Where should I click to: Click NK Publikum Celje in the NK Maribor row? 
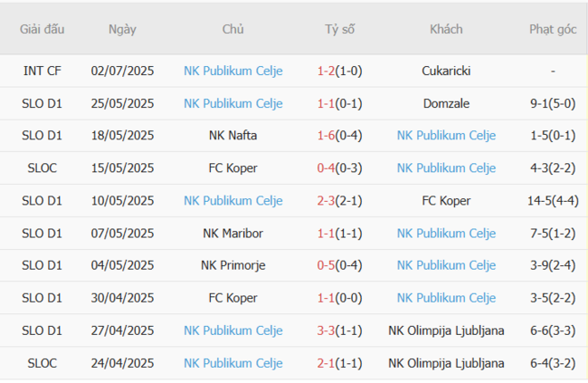(446, 234)
